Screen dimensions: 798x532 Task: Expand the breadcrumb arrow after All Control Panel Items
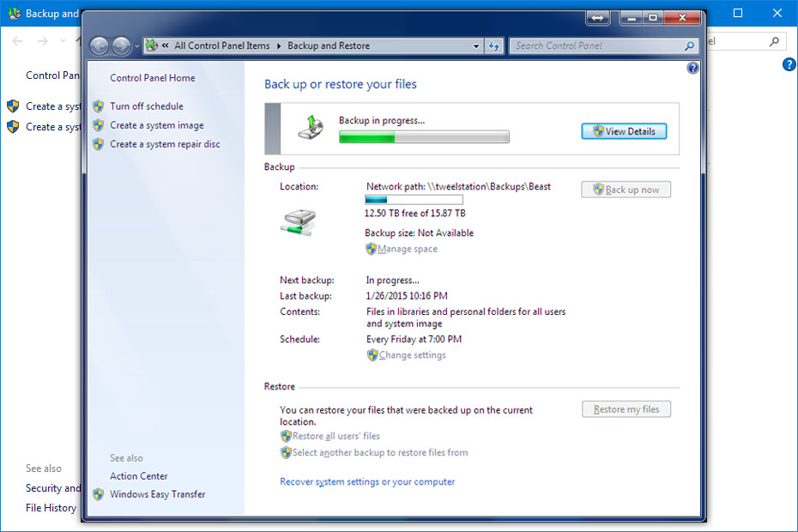tap(279, 45)
